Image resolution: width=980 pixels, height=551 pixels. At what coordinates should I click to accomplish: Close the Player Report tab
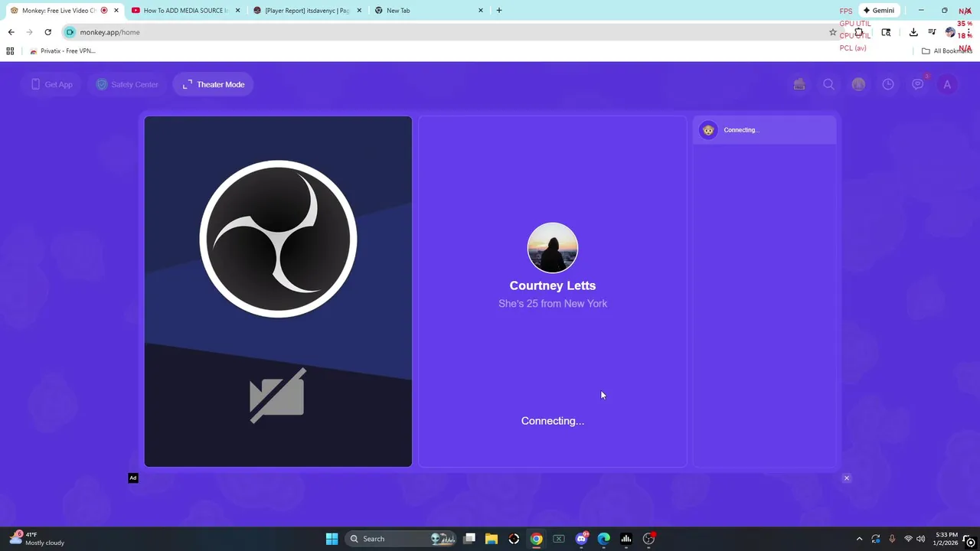pos(359,11)
